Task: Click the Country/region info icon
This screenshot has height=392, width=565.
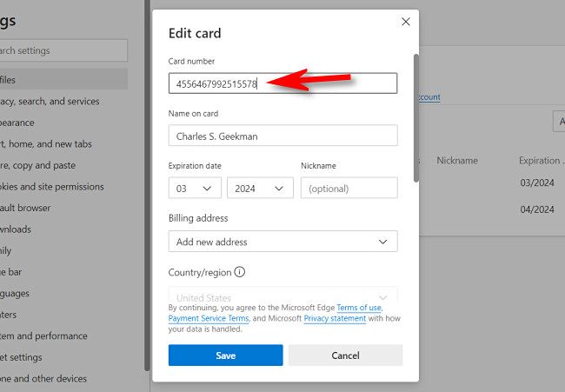Action: click(x=240, y=272)
